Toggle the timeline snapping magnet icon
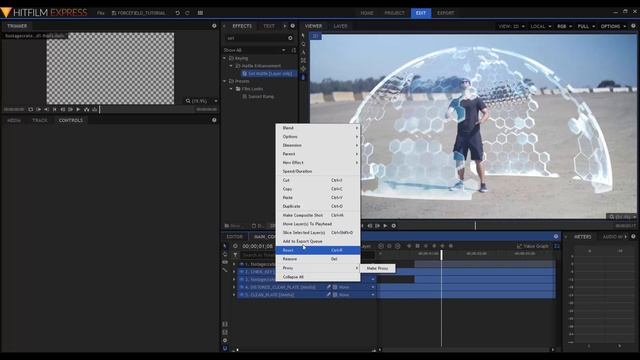Image resolution: width=640 pixels, height=360 pixels. [225, 348]
